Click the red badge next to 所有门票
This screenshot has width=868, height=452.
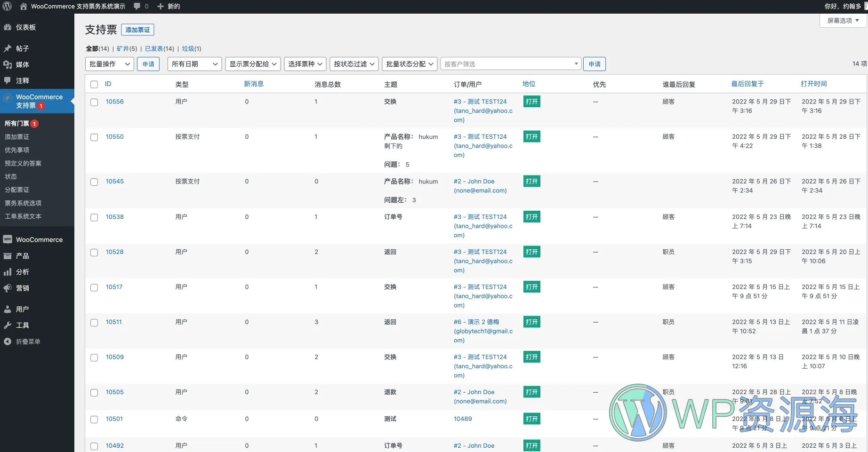coord(34,124)
